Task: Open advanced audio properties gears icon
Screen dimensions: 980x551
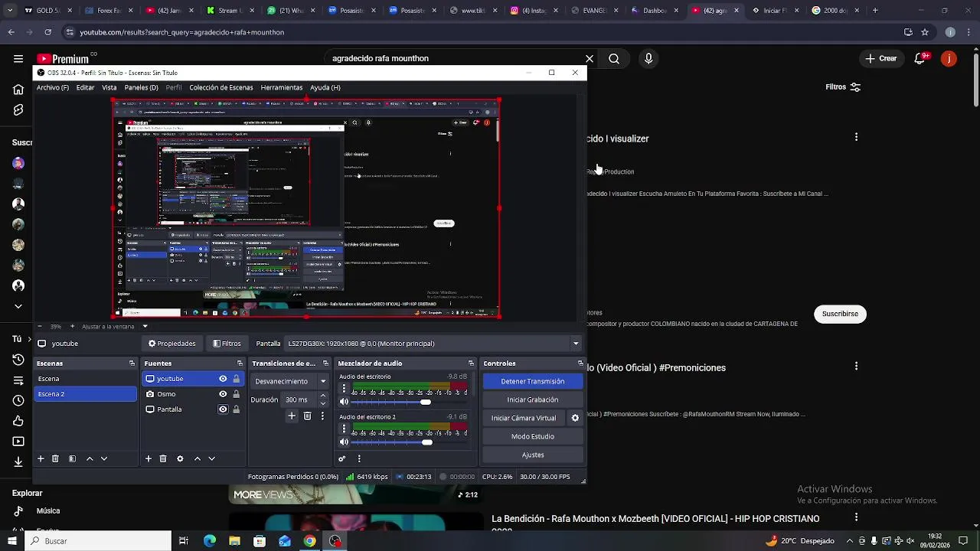Action: [342, 458]
